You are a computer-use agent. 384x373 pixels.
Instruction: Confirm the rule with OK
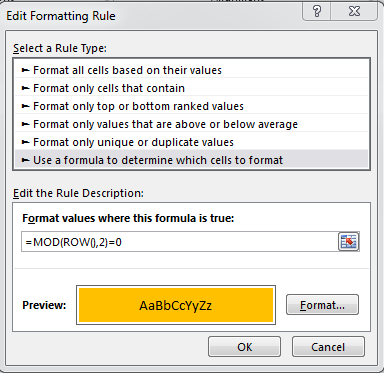pos(244,347)
